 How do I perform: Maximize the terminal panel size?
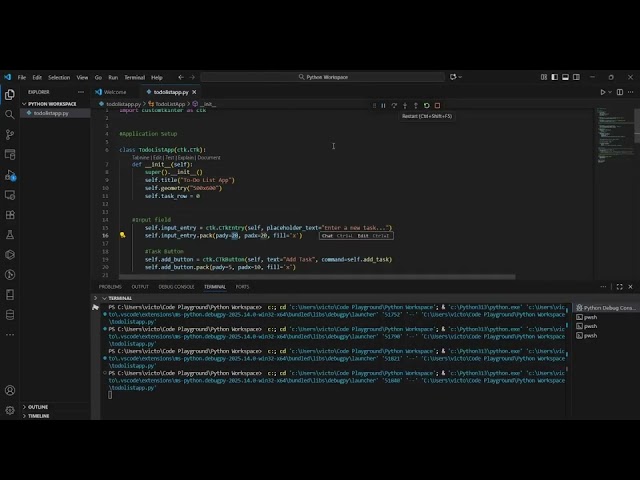tap(620, 287)
